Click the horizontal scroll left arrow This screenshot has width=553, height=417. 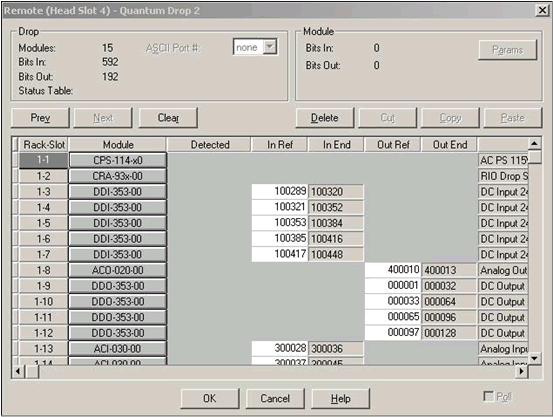18,371
